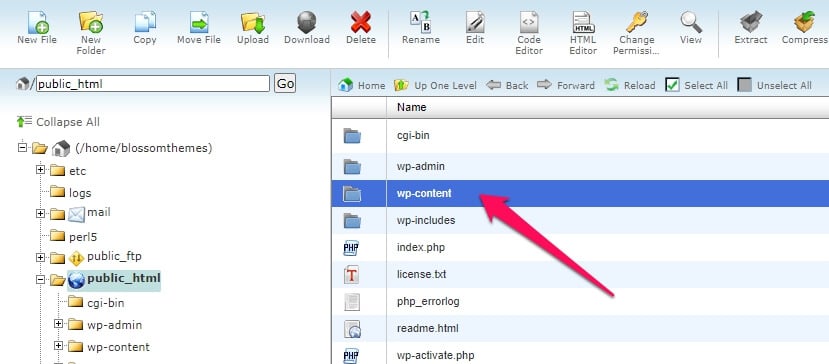Viewport: 829px width, 364px height.
Task: Click Collapse All link
Action: tap(58, 122)
